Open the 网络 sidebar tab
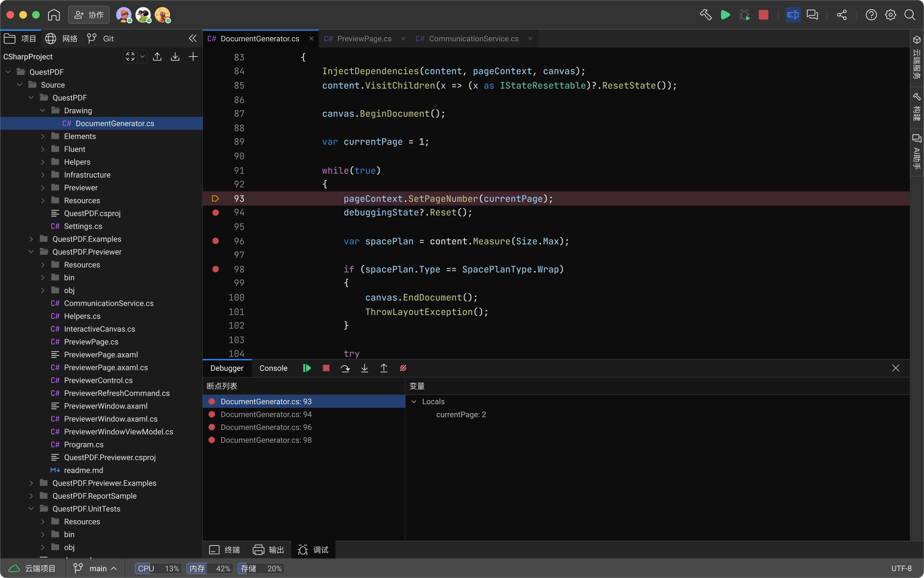 click(x=61, y=38)
